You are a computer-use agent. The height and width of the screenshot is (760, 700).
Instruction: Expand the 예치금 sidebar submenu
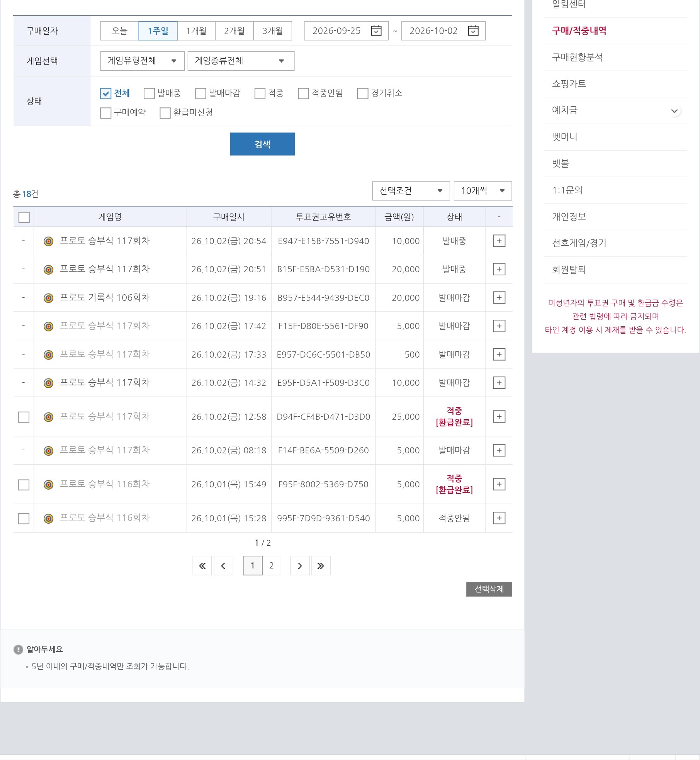click(675, 111)
